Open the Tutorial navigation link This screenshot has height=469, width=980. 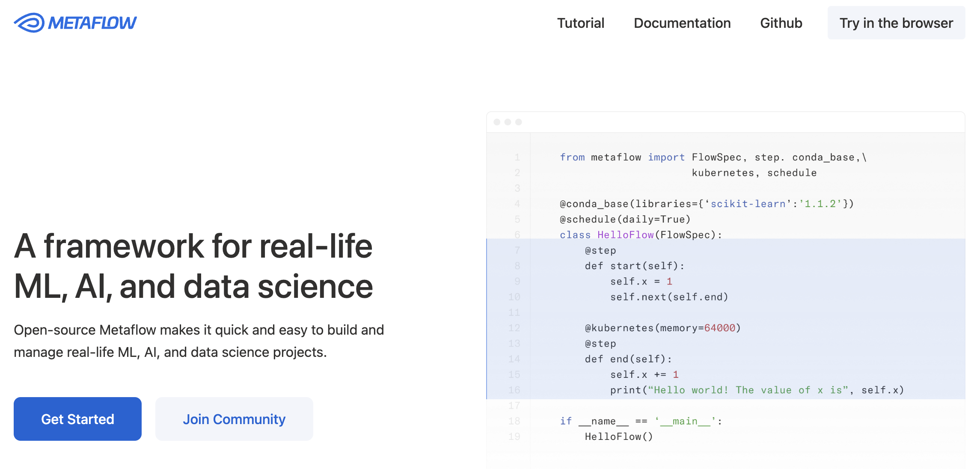tap(580, 23)
